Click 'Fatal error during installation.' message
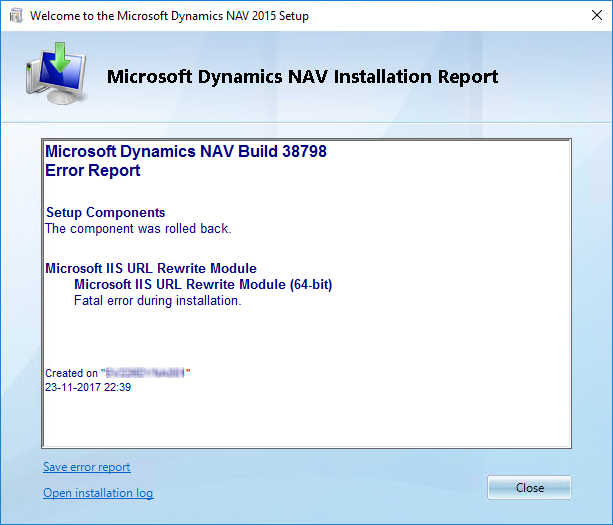Viewport: 613px width, 525px height. pos(158,301)
